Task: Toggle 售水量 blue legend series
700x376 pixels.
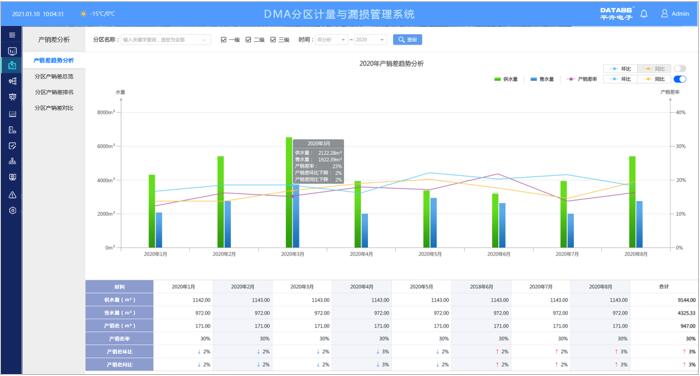Action: click(x=542, y=79)
